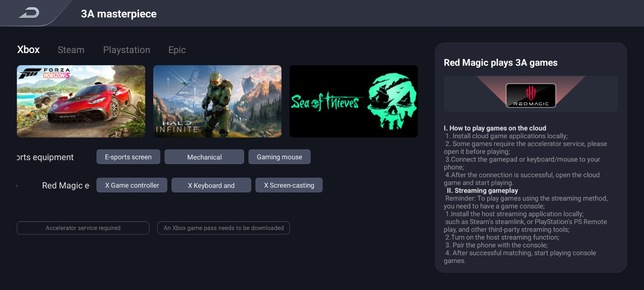Choose X Keyboard and button
Viewport: 644px width, 290px height.
click(x=211, y=185)
